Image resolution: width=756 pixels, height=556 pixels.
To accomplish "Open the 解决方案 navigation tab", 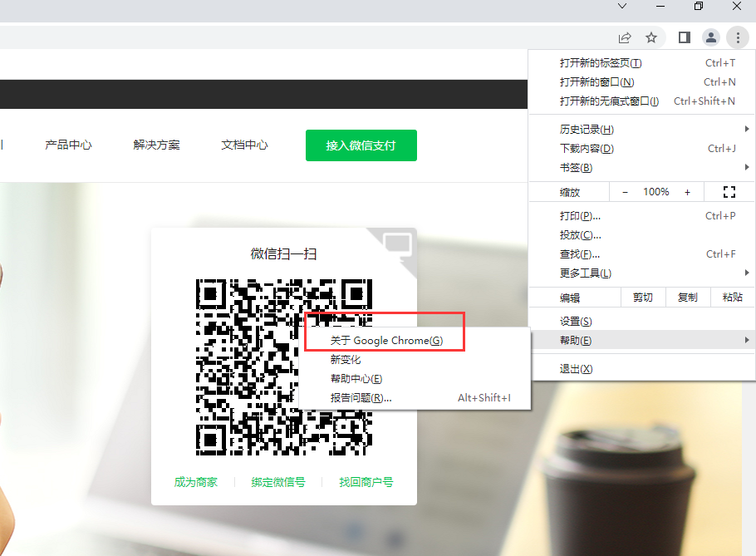I will pos(156,145).
